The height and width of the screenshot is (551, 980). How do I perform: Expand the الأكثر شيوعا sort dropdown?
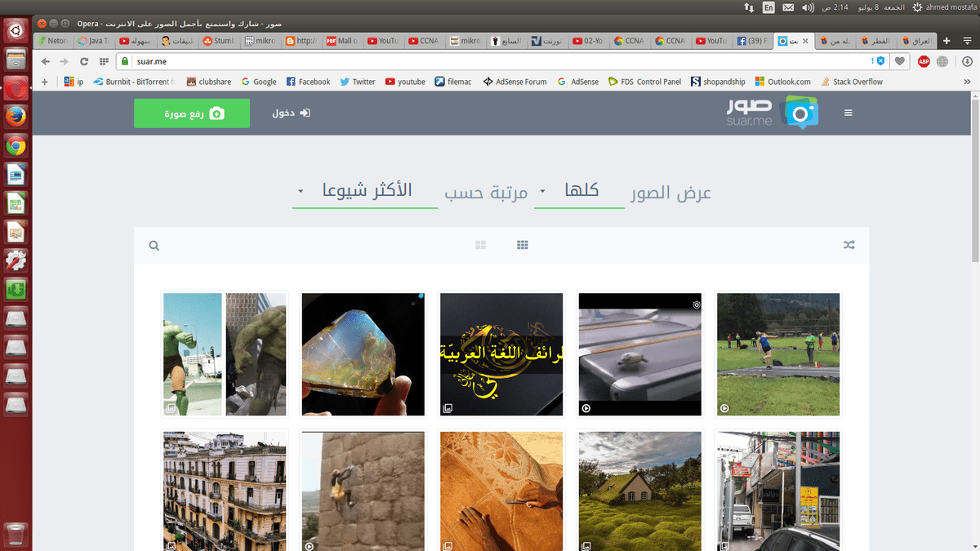[x=364, y=191]
